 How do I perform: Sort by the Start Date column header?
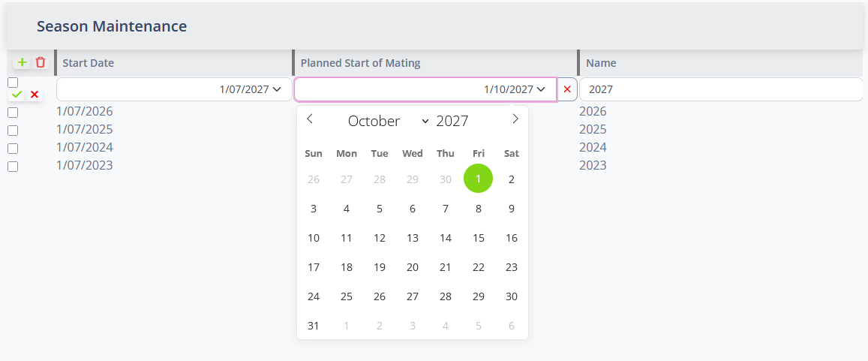[x=89, y=63]
